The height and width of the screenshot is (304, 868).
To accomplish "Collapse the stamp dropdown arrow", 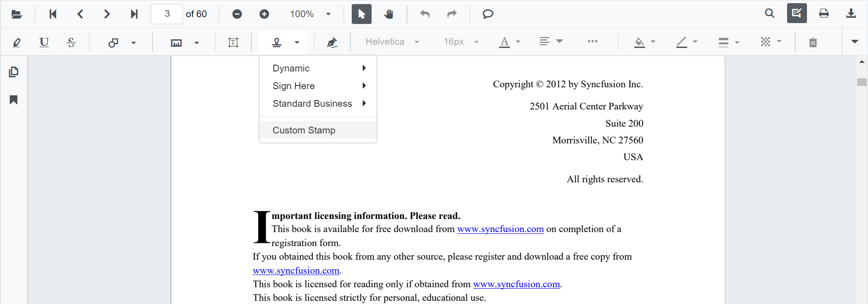I will pyautogui.click(x=297, y=43).
